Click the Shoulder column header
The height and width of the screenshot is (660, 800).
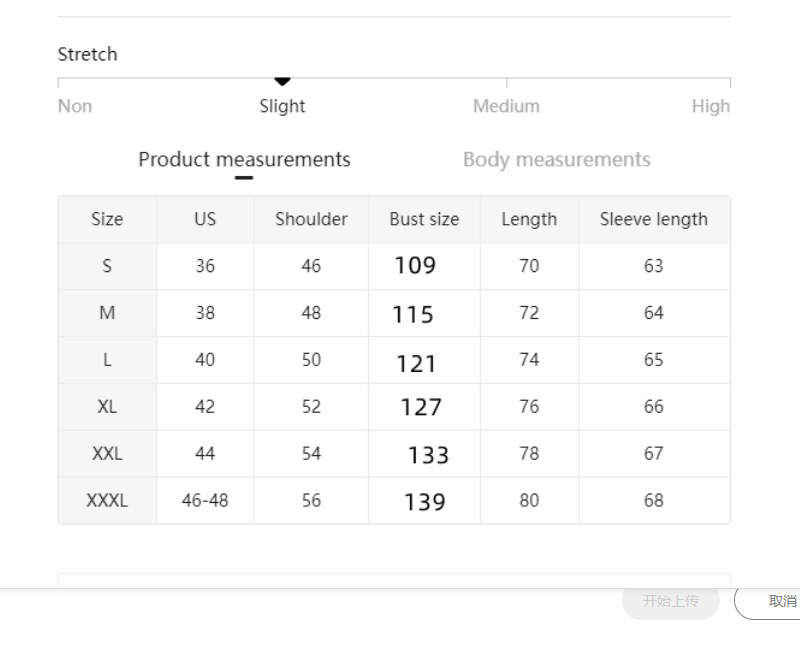[x=311, y=220]
